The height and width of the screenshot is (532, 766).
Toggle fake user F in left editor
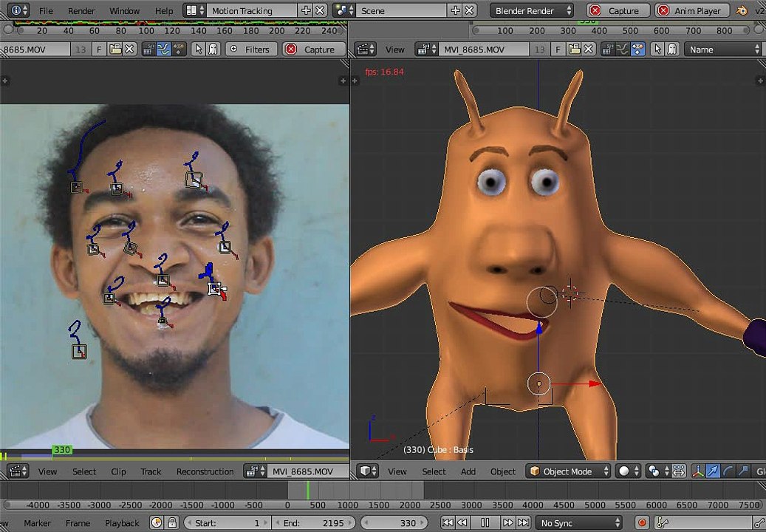coord(100,50)
